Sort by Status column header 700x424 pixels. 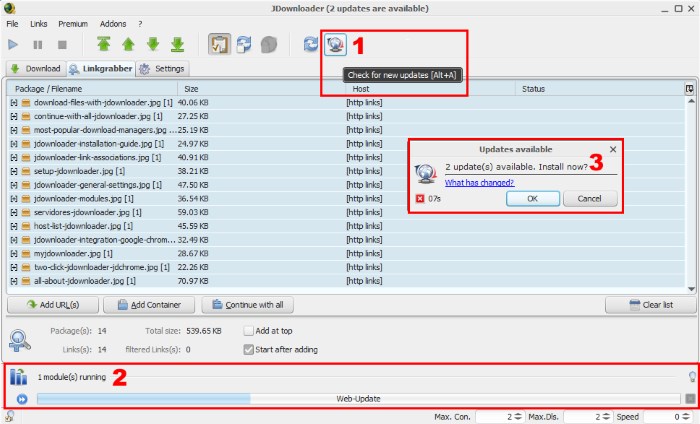click(x=600, y=89)
